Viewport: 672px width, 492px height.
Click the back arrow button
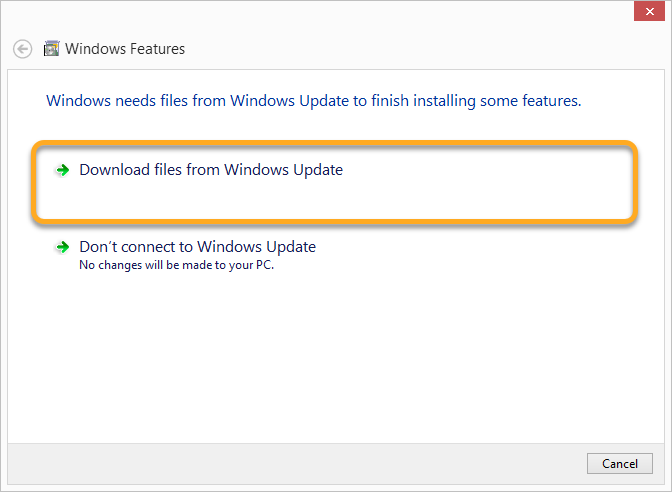pos(22,49)
